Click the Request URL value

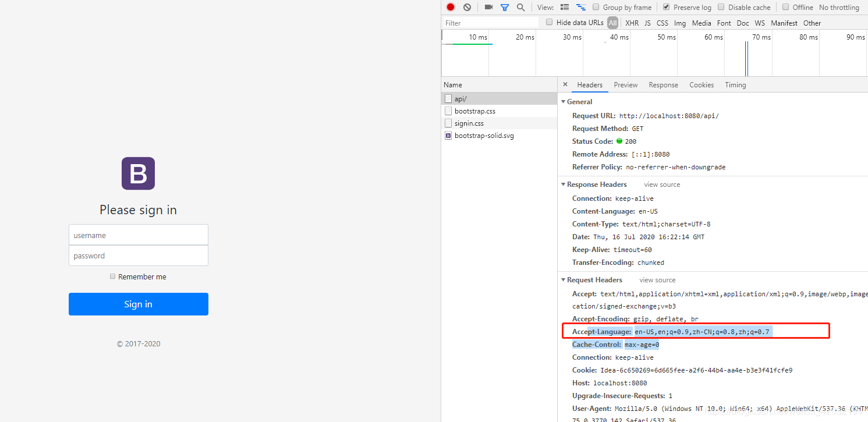(669, 116)
